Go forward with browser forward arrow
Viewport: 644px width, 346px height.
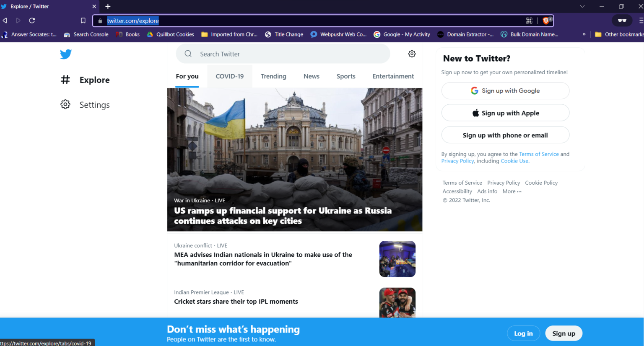[18, 21]
